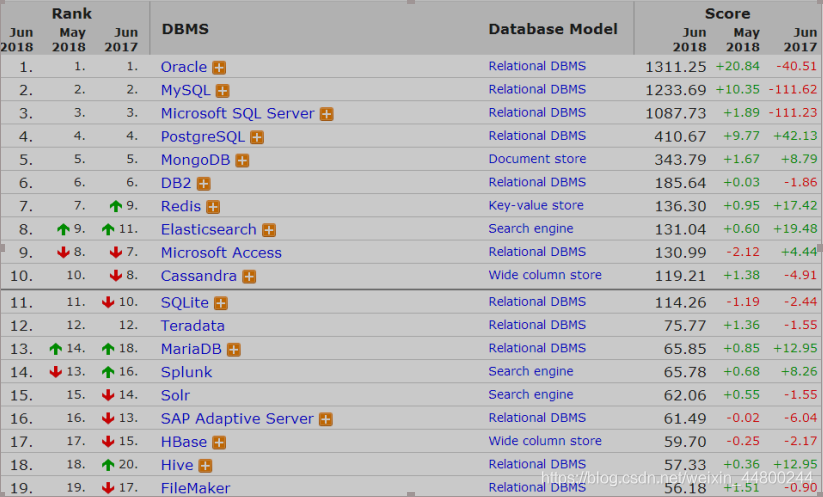823x497 pixels.
Task: Click red down arrow in SQLite row
Action: pos(108,302)
